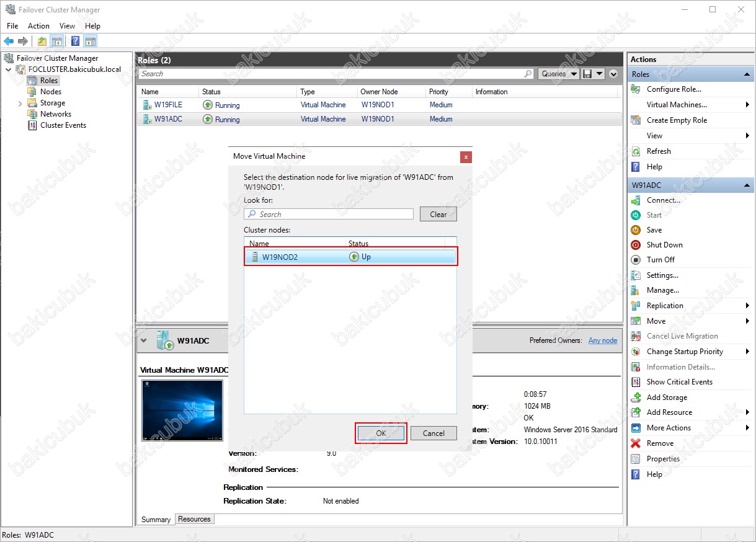Image resolution: width=756 pixels, height=542 pixels.
Task: Click More Actions in Actions pane
Action: pos(669,428)
